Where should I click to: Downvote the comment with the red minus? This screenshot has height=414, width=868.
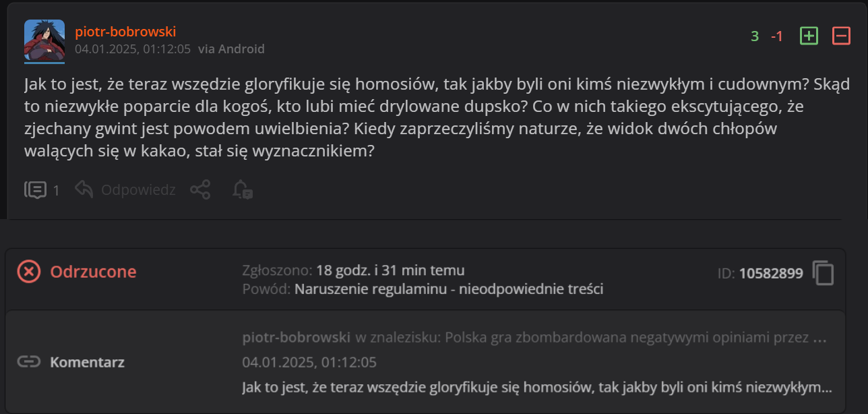pyautogui.click(x=841, y=36)
